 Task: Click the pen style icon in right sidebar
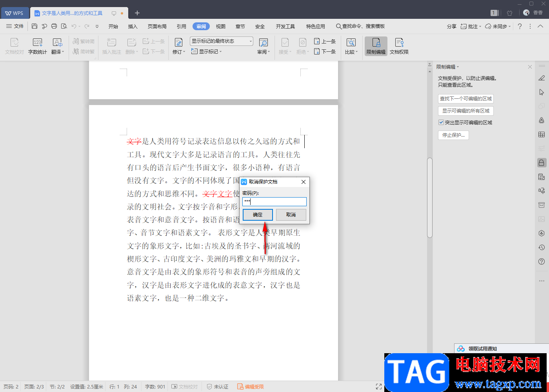coord(542,78)
